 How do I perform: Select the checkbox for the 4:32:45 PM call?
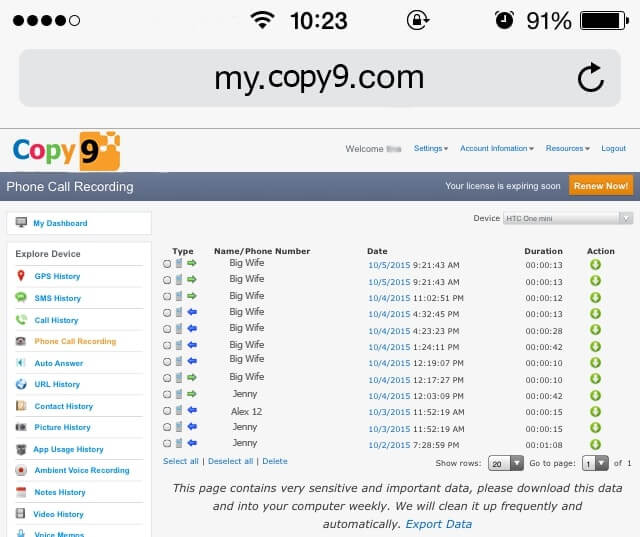[167, 313]
